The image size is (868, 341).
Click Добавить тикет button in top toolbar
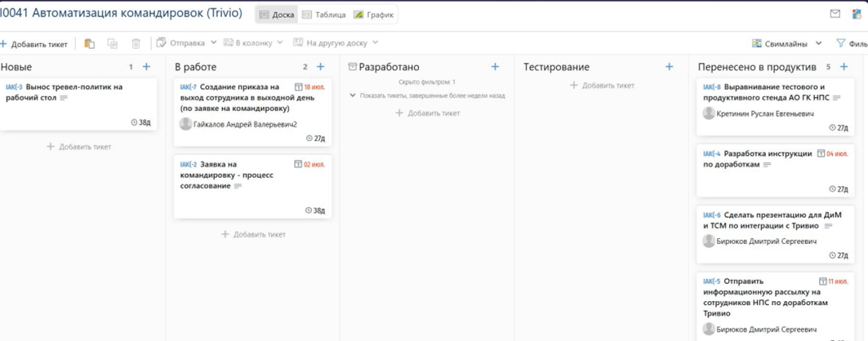[x=34, y=44]
